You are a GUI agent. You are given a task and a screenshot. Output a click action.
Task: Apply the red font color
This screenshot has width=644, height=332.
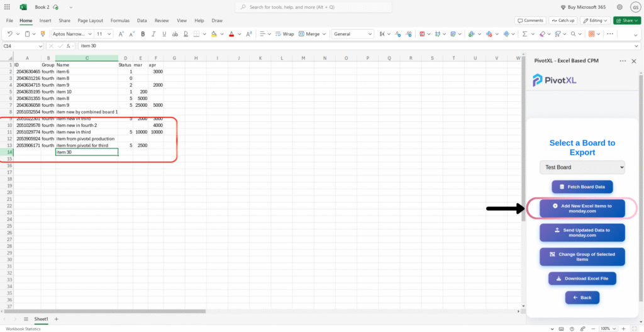(231, 34)
